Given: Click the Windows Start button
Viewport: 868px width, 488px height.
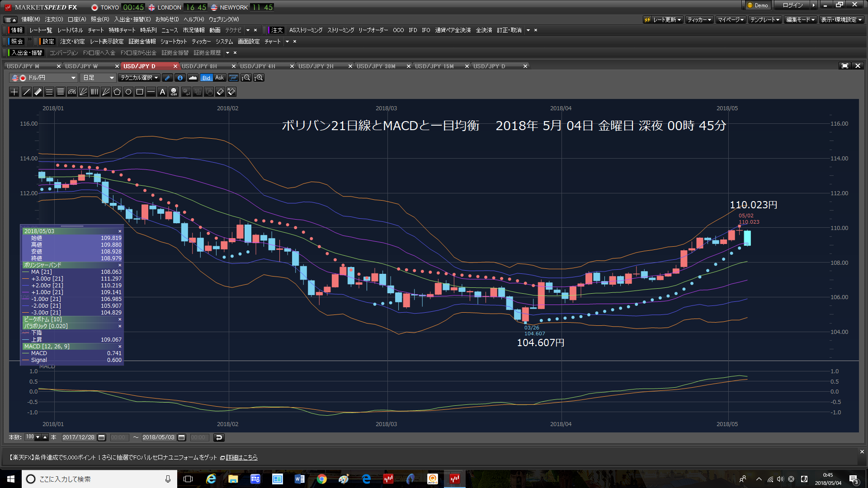Looking at the screenshot, I should click(11, 479).
